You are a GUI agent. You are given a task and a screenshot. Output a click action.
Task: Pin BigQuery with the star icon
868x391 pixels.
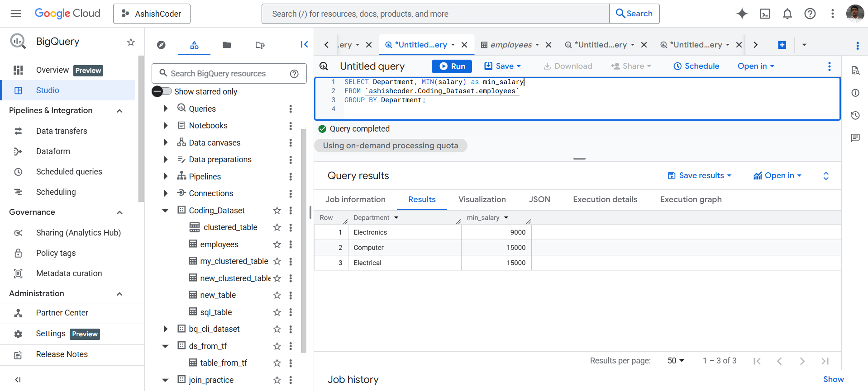pyautogui.click(x=131, y=42)
